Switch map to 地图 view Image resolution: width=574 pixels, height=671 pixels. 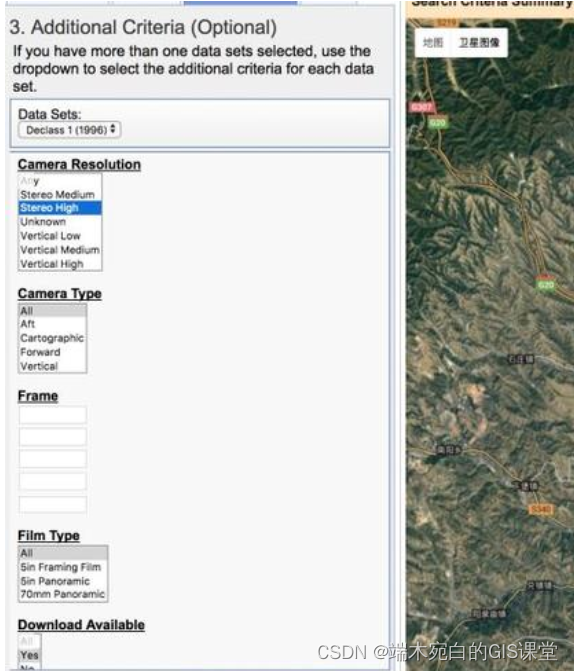433,42
